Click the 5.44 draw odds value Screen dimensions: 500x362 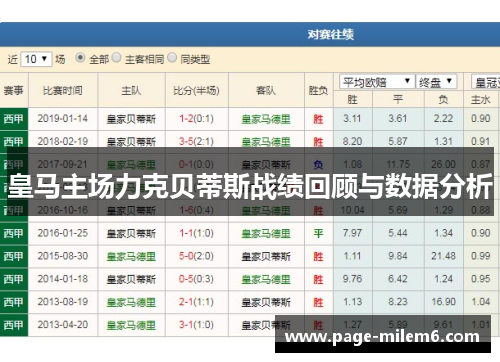pyautogui.click(x=398, y=233)
